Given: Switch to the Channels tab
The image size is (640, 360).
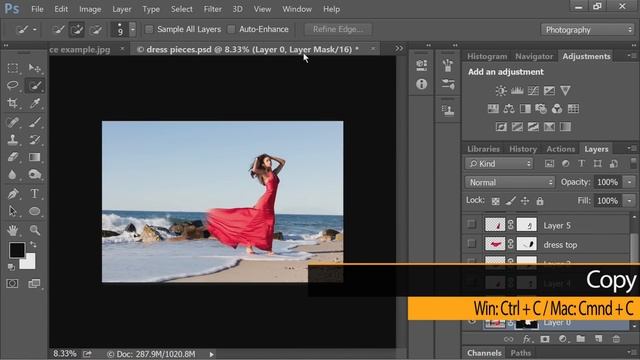Looking at the screenshot, I should click(x=484, y=353).
